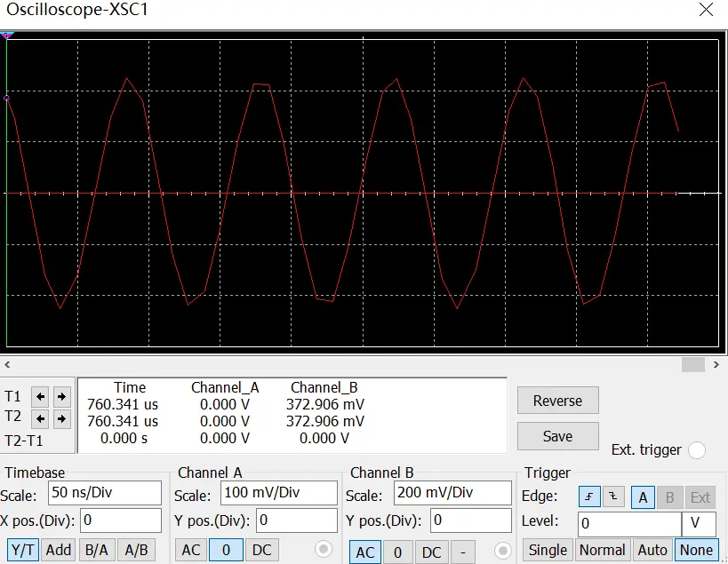Set Channel A coupling to AC
Image resolution: width=728 pixels, height=564 pixels.
(191, 551)
